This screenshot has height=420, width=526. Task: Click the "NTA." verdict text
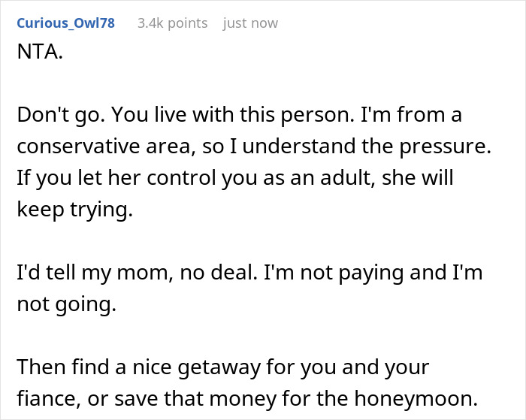(x=37, y=56)
